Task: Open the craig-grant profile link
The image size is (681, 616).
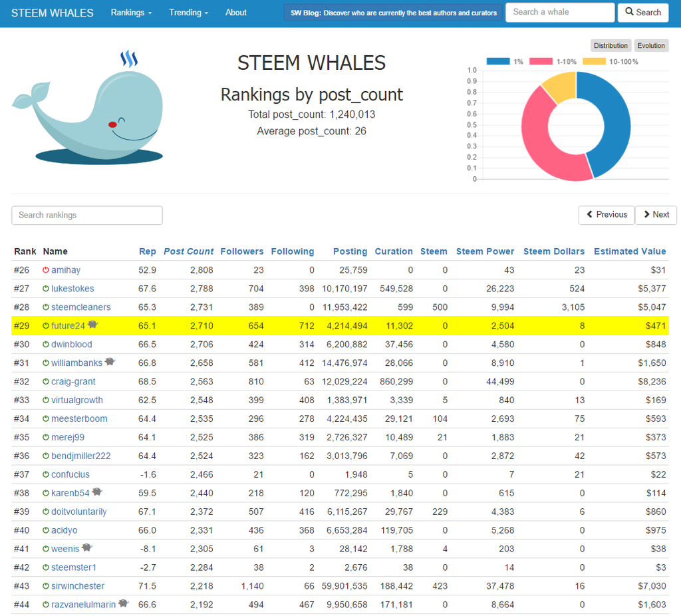Action: click(73, 382)
